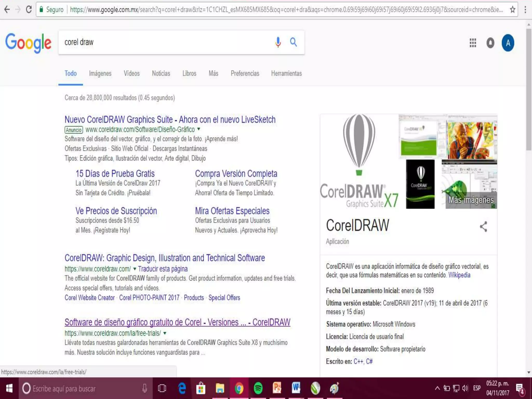The height and width of the screenshot is (399, 532).
Task: Expand the ad URL dropdown arrow
Action: tap(199, 129)
